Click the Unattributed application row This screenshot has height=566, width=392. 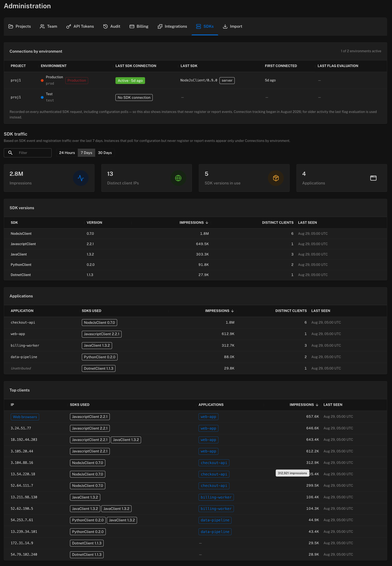pyautogui.click(x=195, y=368)
